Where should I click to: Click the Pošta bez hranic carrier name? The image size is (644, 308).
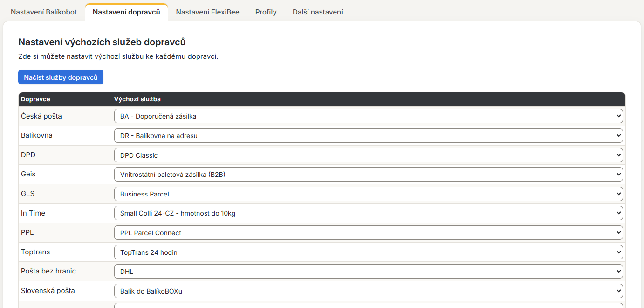(48, 271)
